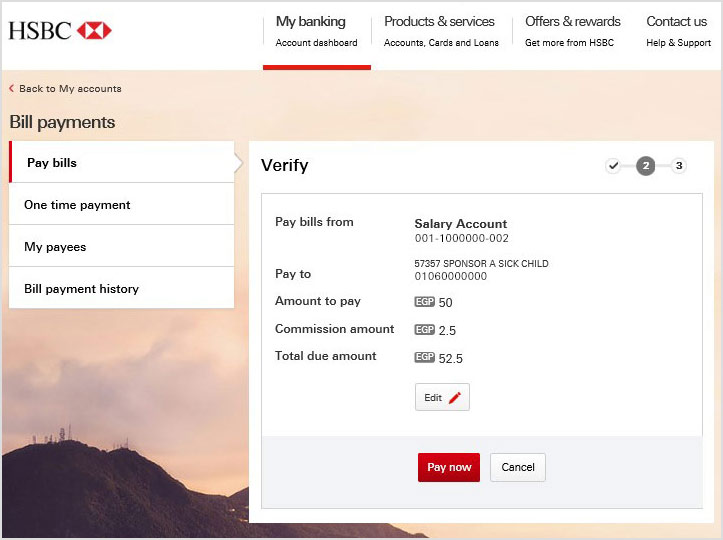The image size is (723, 540).
Task: Click EGP currency badge beside commission 2.5
Action: pos(424,329)
